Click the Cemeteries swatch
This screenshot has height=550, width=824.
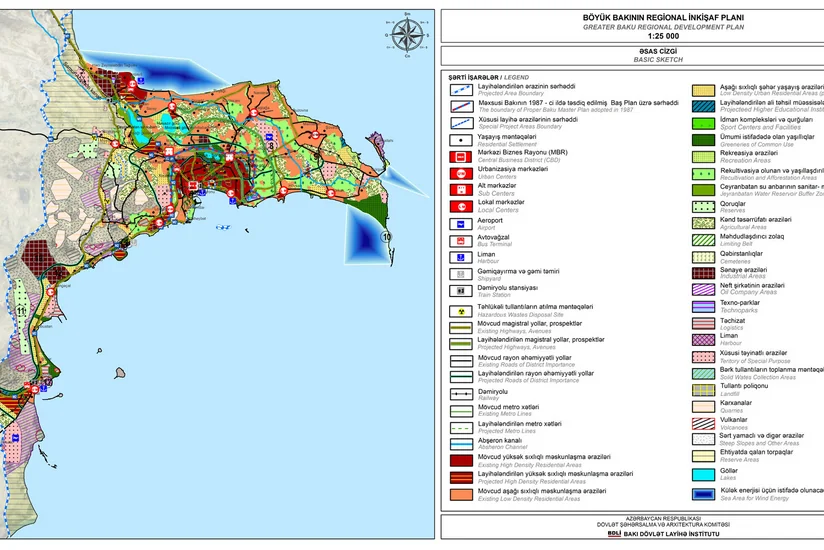pyautogui.click(x=703, y=257)
